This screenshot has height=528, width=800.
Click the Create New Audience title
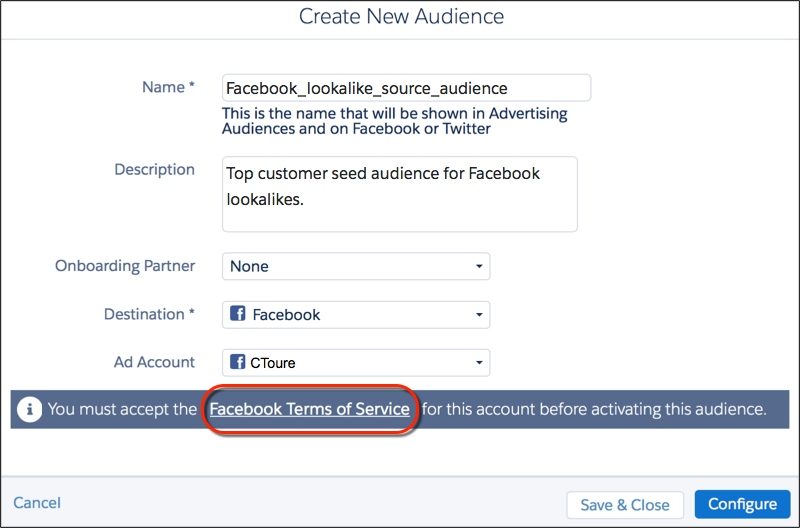(401, 16)
